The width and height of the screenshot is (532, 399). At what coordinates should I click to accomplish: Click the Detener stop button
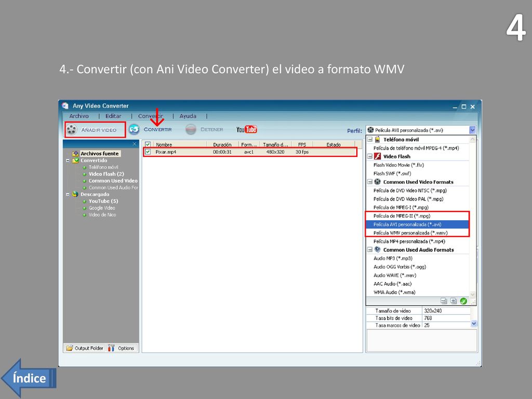point(205,129)
